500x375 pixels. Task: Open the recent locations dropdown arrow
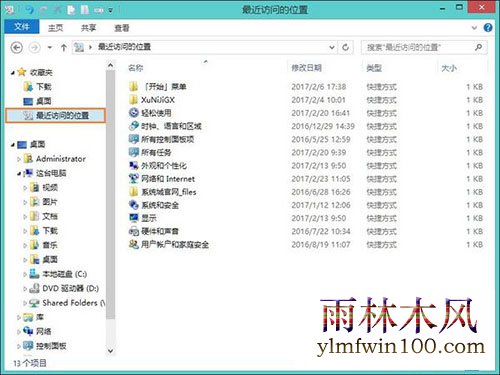click(x=50, y=48)
